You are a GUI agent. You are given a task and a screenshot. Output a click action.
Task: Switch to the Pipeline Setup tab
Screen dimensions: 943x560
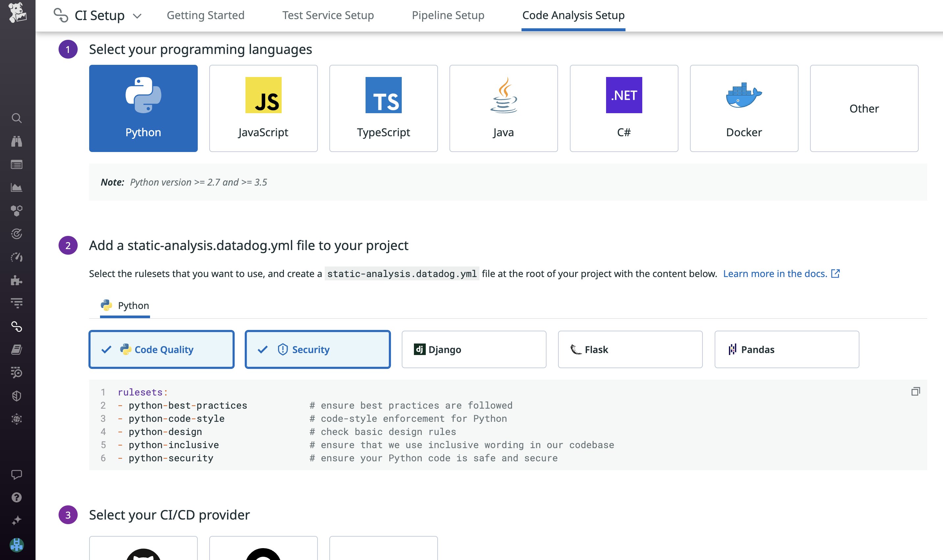(x=448, y=15)
